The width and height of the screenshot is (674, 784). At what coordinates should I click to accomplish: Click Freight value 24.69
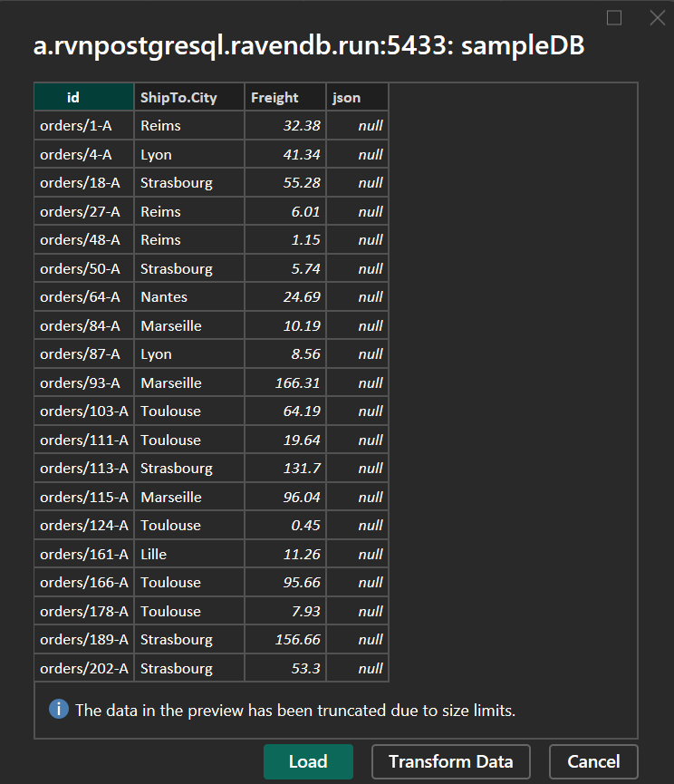(x=285, y=297)
